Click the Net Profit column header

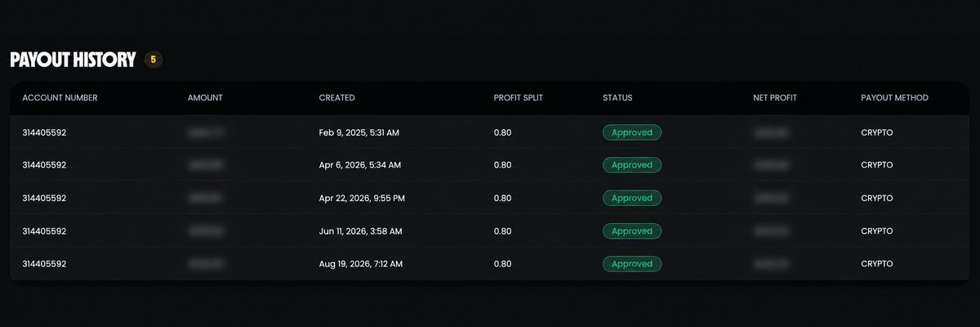coord(775,98)
